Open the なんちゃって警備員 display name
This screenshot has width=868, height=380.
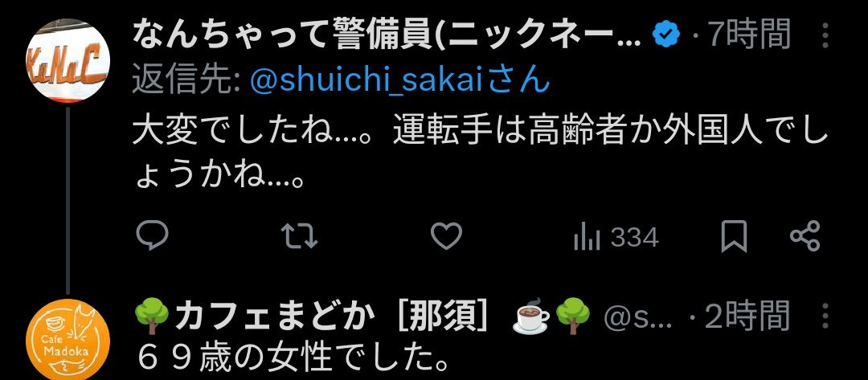click(387, 36)
